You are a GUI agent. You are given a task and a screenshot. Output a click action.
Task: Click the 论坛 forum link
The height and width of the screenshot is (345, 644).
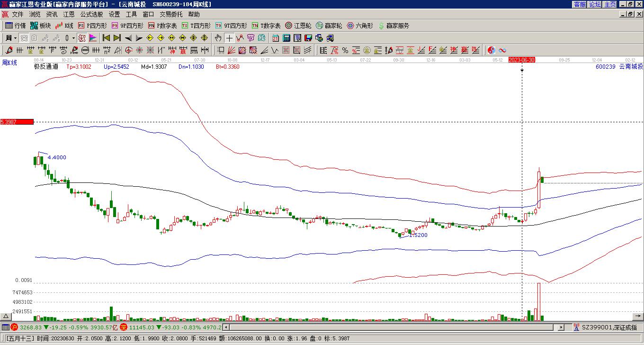(x=595, y=4)
